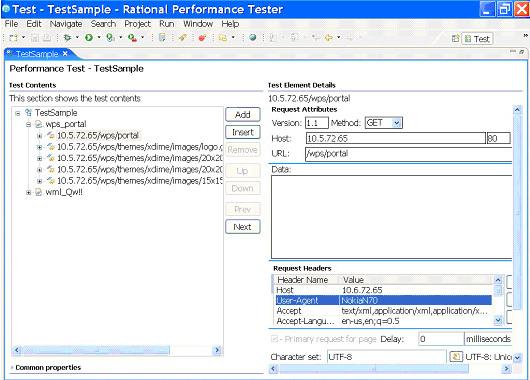
Task: Click Request Headers scroll down arrow
Action: pyautogui.click(x=498, y=319)
